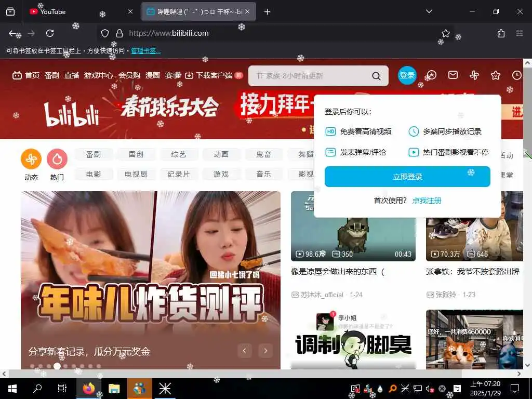Select the 游戏 category
532x399 pixels.
[221, 174]
